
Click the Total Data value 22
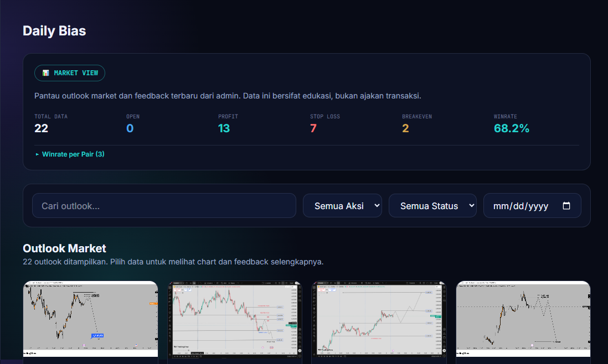pyautogui.click(x=41, y=128)
